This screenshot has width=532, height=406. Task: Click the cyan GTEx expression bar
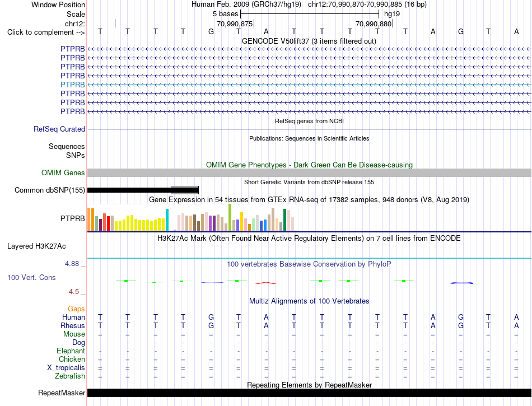(x=167, y=220)
